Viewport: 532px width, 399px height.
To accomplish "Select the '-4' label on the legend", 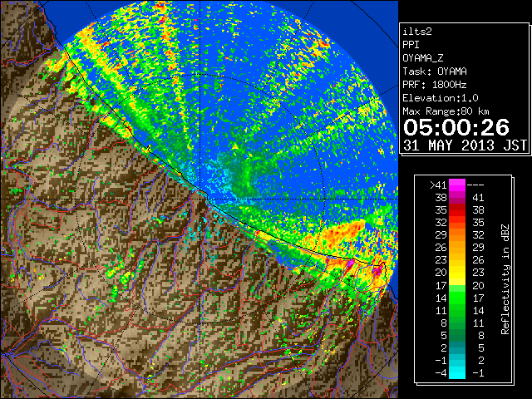I will tap(441, 373).
